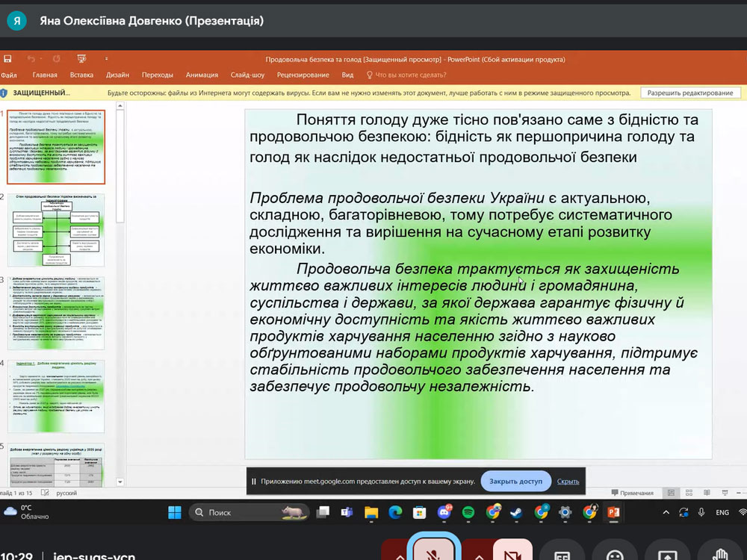
Task: Open the Дизайн ribbon tab
Action: pos(117,75)
